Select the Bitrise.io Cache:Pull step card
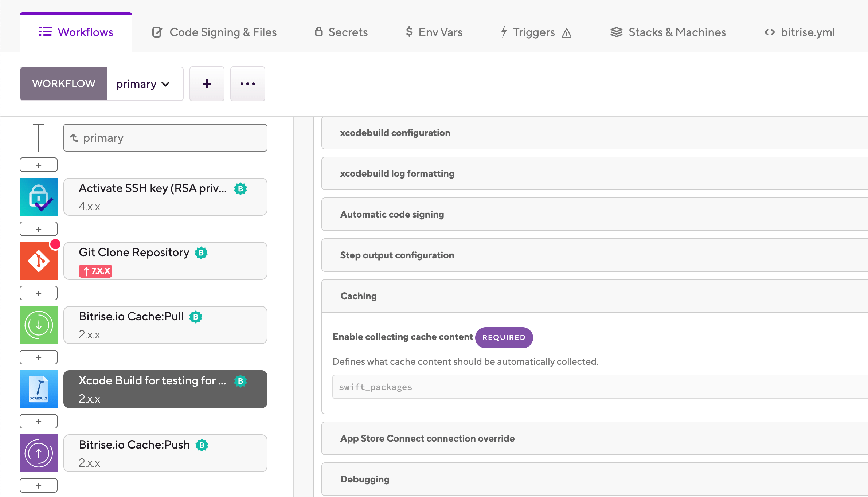The width and height of the screenshot is (868, 497). point(165,325)
